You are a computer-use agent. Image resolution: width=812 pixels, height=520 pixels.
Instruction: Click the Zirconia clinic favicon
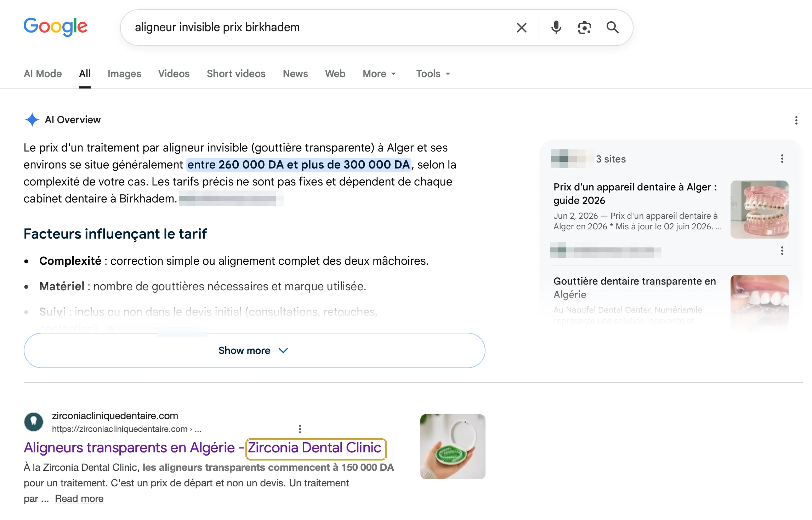34,422
